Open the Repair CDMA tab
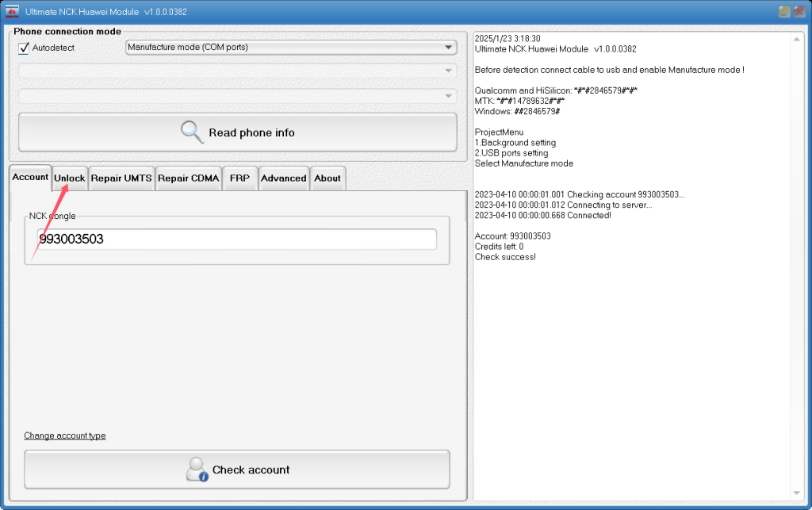 pos(189,178)
